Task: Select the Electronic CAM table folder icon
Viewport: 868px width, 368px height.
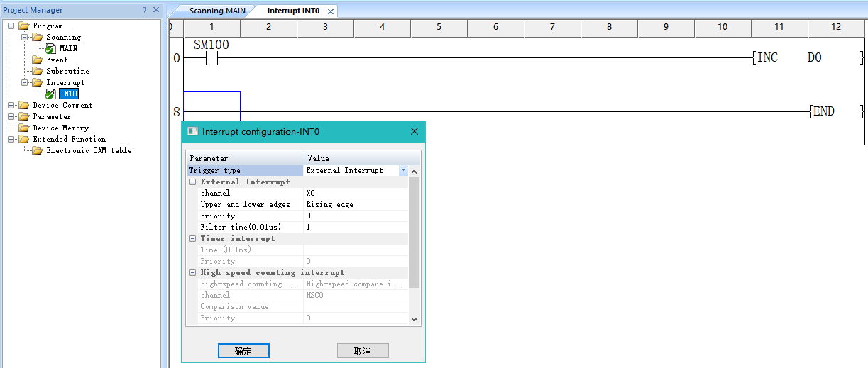Action: point(37,151)
